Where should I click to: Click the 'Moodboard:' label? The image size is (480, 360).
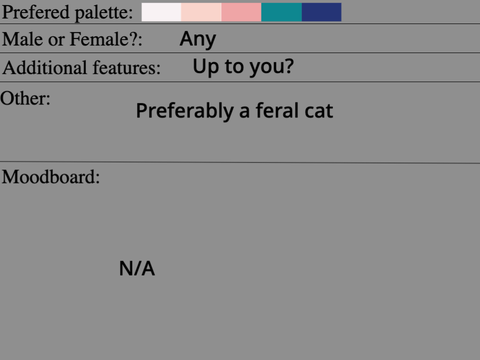51,177
